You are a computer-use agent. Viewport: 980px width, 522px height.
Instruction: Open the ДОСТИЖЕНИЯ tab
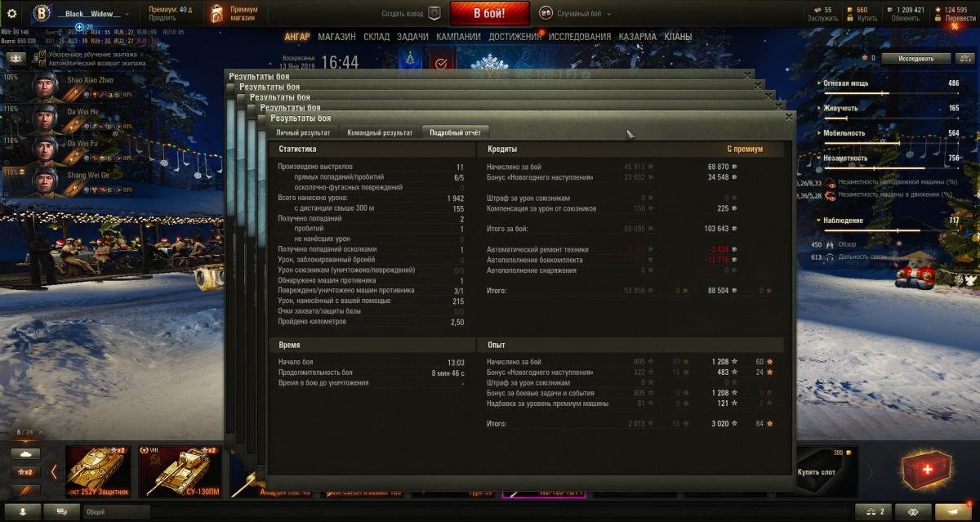pyautogui.click(x=514, y=37)
